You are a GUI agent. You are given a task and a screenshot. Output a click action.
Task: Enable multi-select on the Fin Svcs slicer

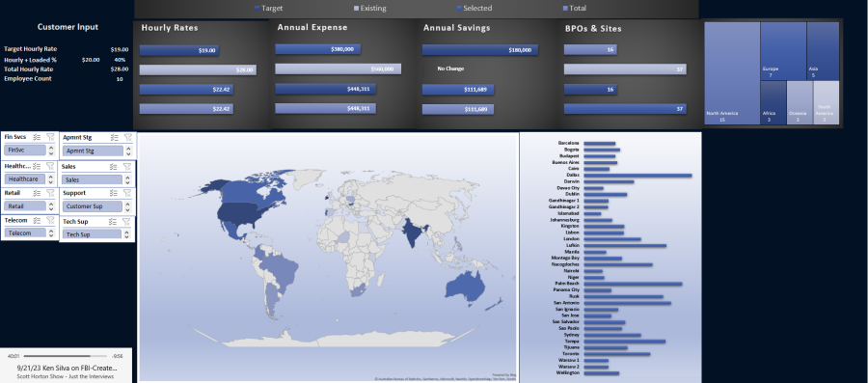[x=37, y=137]
